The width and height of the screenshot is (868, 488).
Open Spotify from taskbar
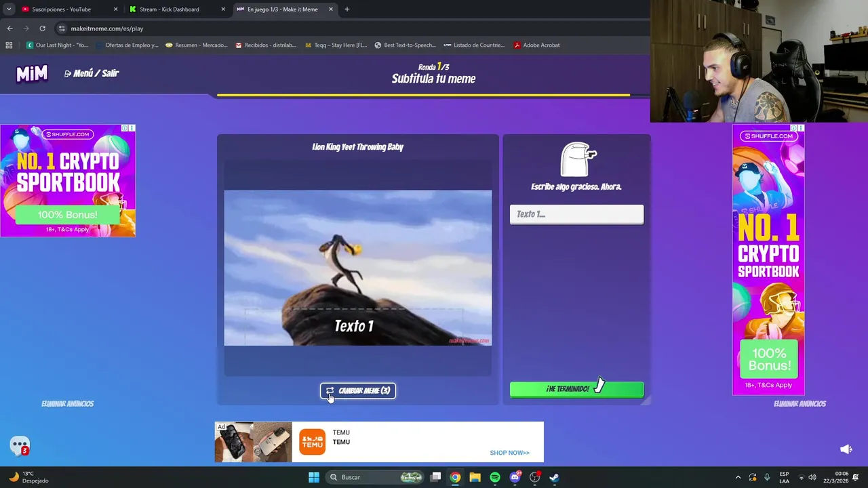495,477
